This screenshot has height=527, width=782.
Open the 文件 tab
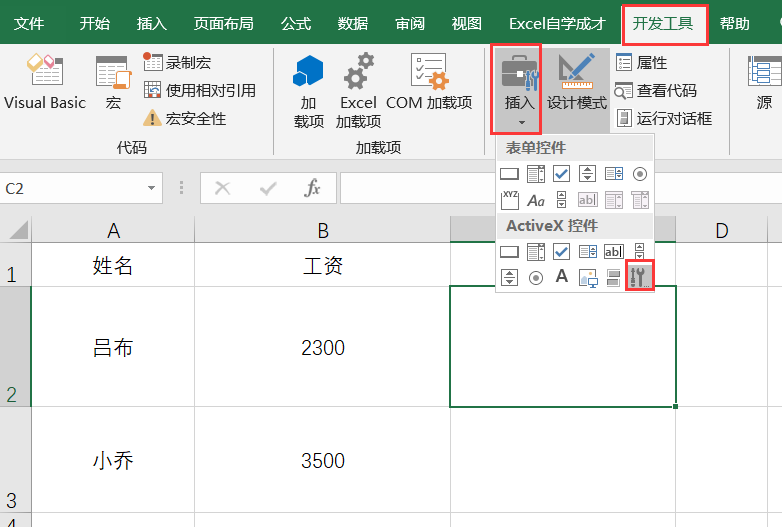point(29,23)
